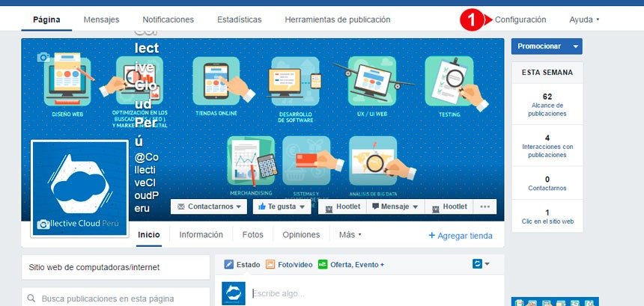Click the profile picture camera icon
The width and height of the screenshot is (644, 306).
point(43,224)
